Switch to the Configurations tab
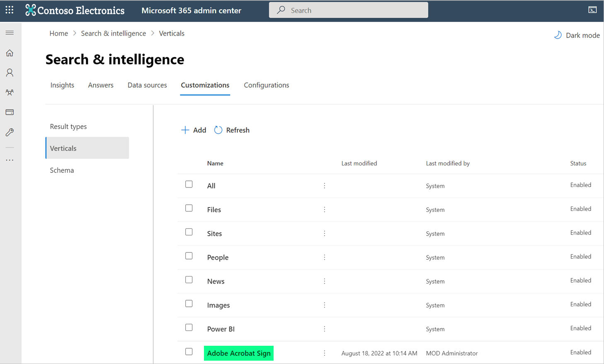 click(267, 85)
